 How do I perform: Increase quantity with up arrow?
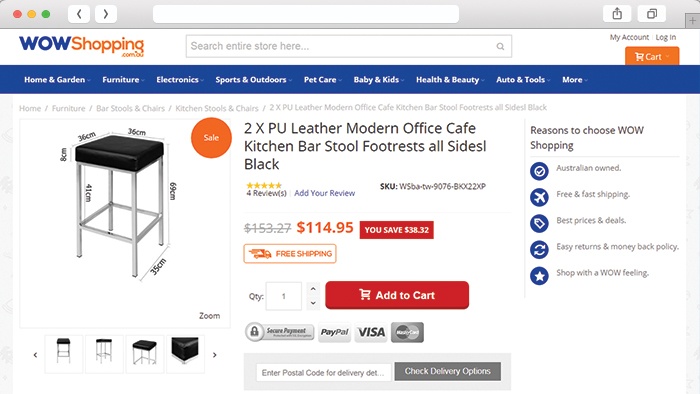[313, 289]
